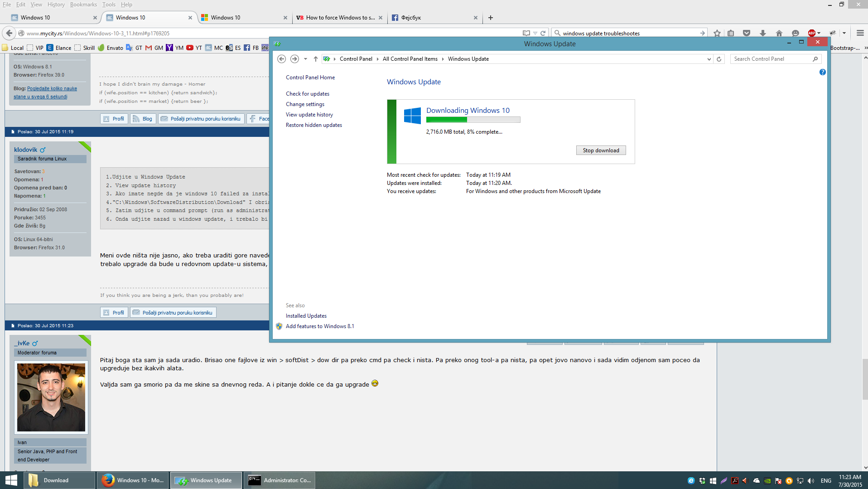
Task: Open Facebook FB bookmark
Action: [x=251, y=48]
